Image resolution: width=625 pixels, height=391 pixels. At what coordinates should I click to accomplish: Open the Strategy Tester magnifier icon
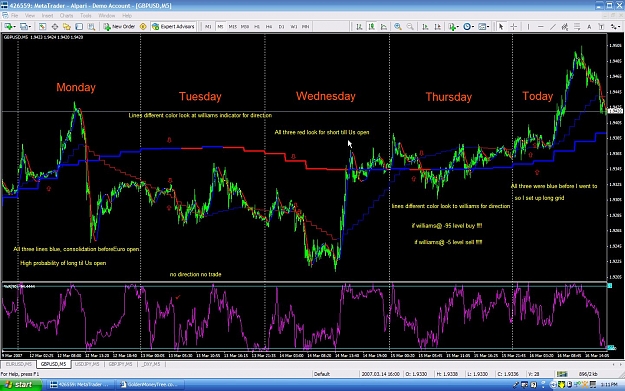(x=91, y=26)
